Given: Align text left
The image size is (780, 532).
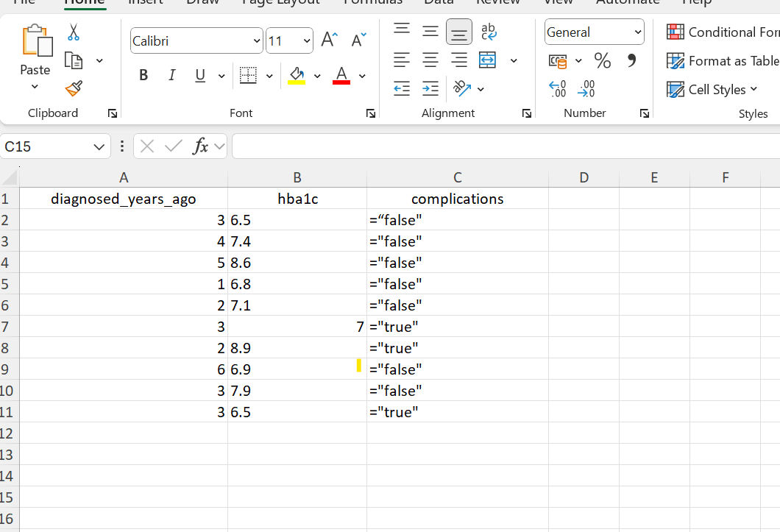Looking at the screenshot, I should click(x=402, y=60).
